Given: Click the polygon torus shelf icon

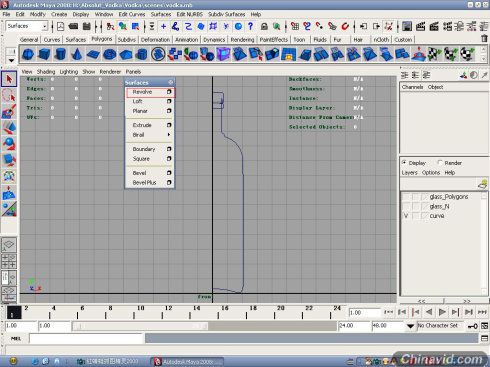Looking at the screenshot, I should tap(109, 54).
